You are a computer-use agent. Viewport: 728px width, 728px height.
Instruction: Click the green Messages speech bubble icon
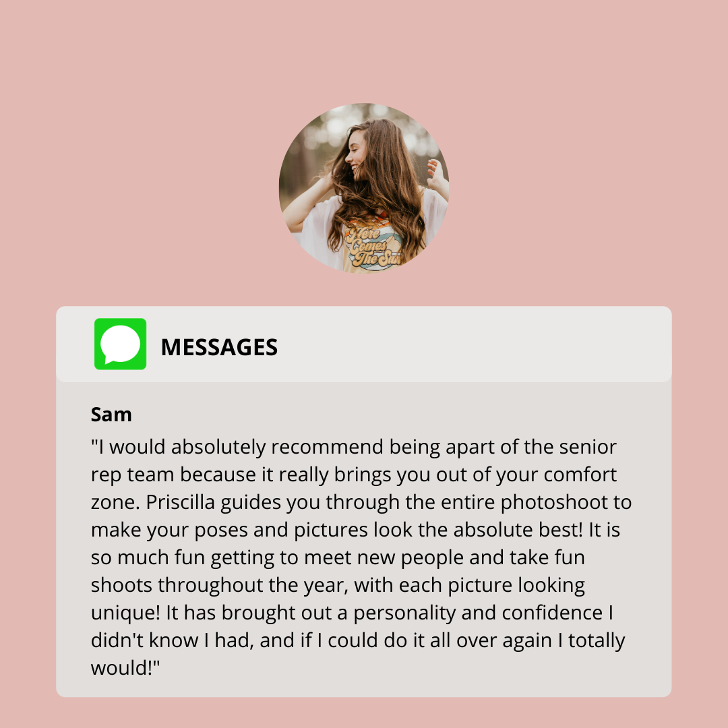point(120,344)
